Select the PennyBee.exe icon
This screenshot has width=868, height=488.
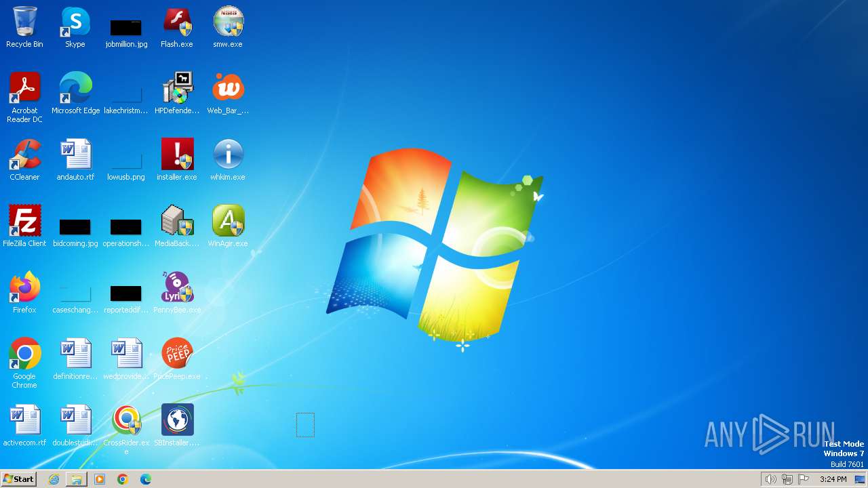177,293
